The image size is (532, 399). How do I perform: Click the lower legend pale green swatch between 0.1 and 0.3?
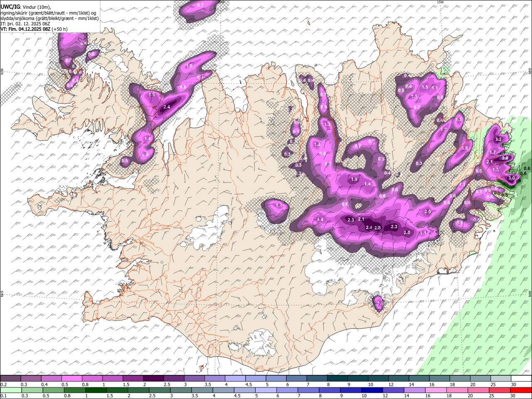(11, 390)
